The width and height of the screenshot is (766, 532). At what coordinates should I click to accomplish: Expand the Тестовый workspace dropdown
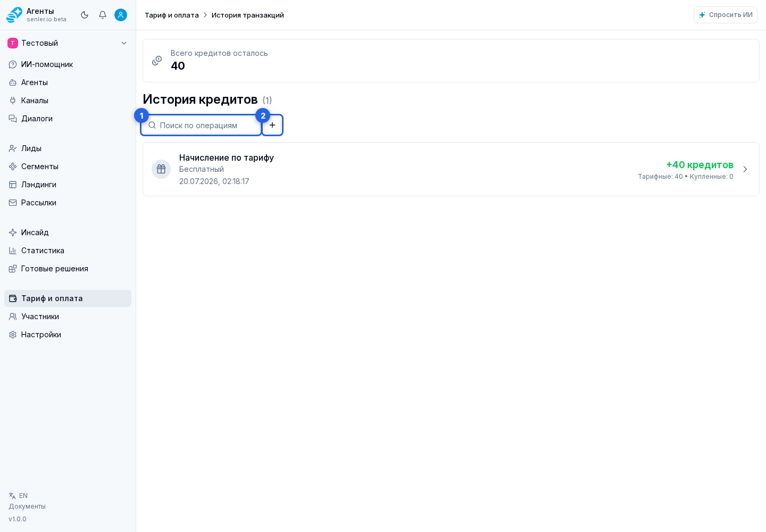click(68, 43)
